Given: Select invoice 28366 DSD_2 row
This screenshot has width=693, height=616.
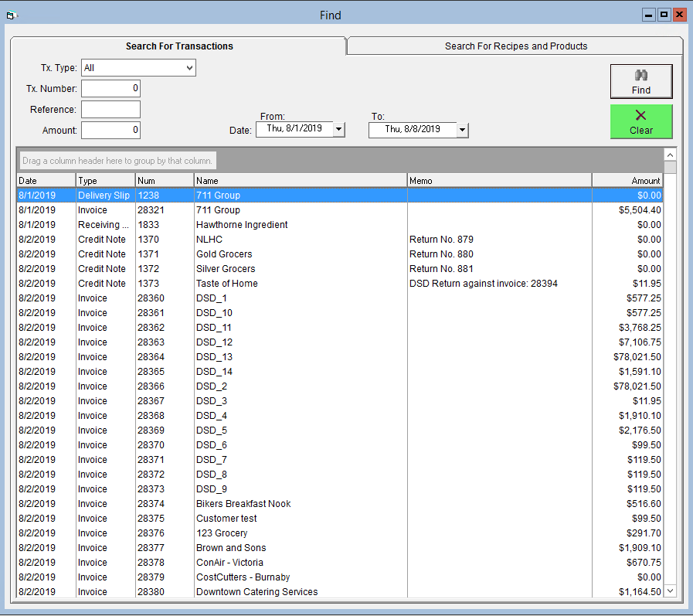Looking at the screenshot, I should tap(339, 386).
